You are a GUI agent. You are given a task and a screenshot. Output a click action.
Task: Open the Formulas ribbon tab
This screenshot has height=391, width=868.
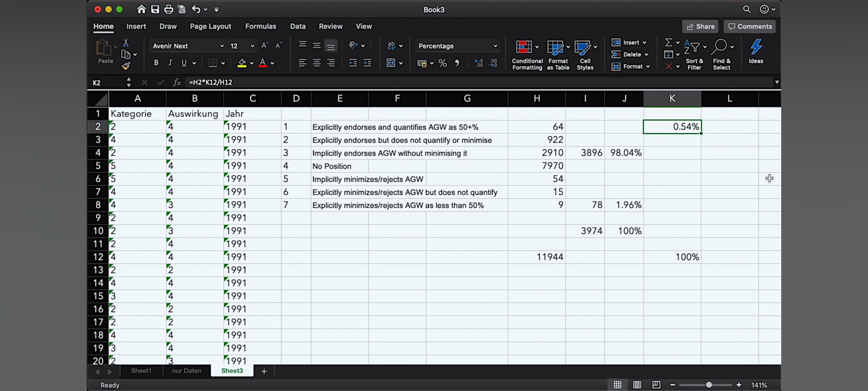tap(260, 26)
